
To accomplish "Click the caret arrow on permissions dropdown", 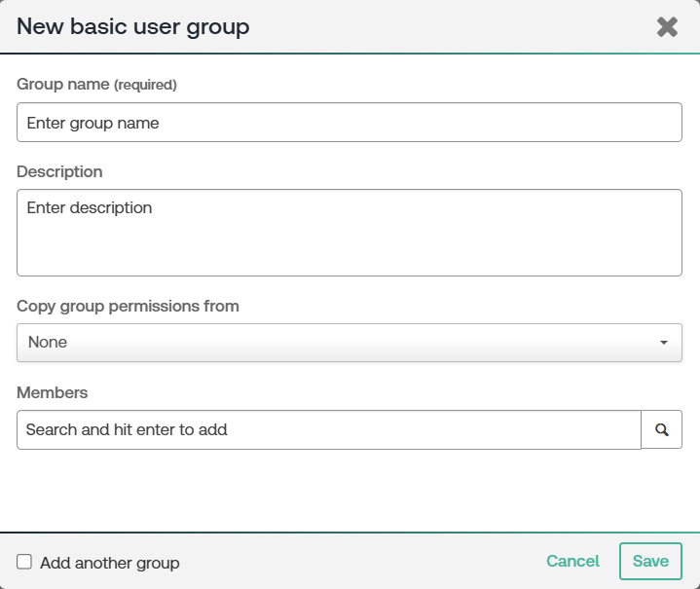I will click(663, 343).
